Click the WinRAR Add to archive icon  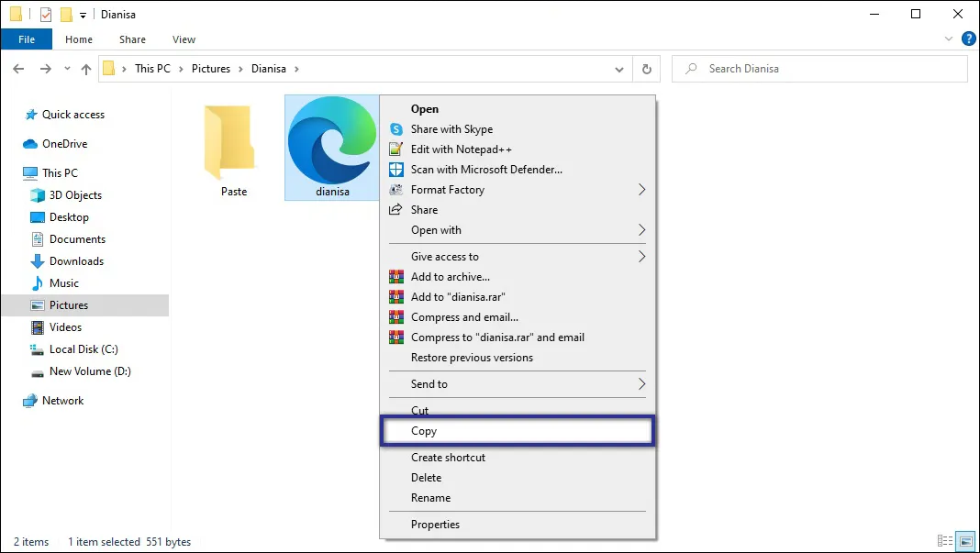pyautogui.click(x=396, y=277)
